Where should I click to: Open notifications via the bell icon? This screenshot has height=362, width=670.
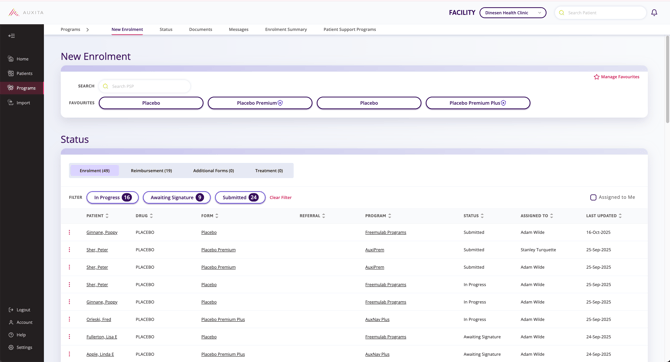click(654, 13)
